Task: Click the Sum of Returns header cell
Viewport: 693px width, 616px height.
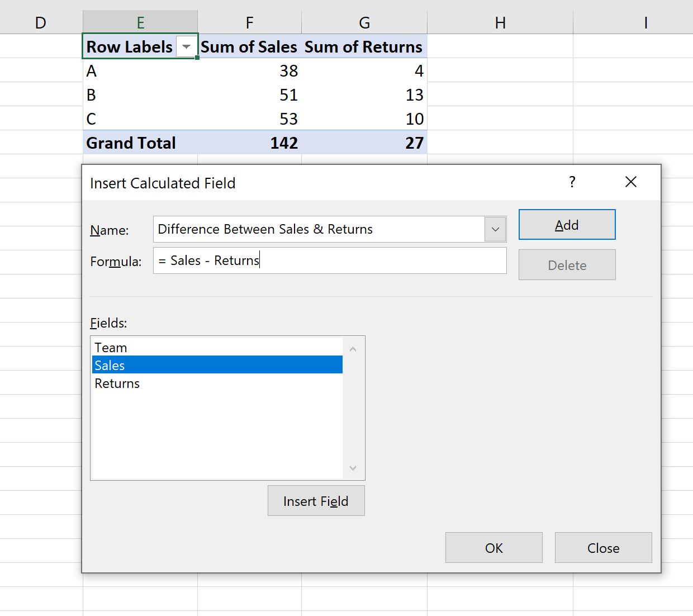Action: (x=364, y=46)
